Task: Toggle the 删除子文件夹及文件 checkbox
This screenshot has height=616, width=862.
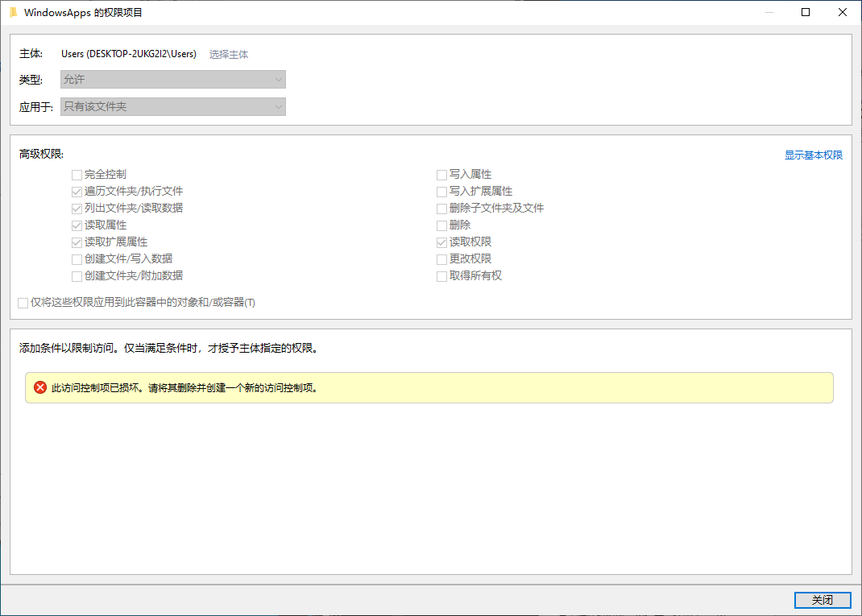Action: coord(441,209)
